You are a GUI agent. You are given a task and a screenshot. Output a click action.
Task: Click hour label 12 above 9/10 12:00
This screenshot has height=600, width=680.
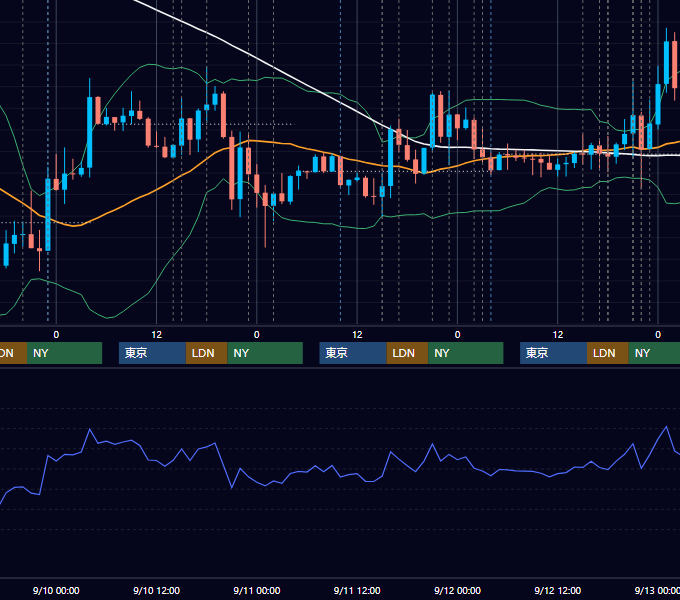click(x=157, y=335)
